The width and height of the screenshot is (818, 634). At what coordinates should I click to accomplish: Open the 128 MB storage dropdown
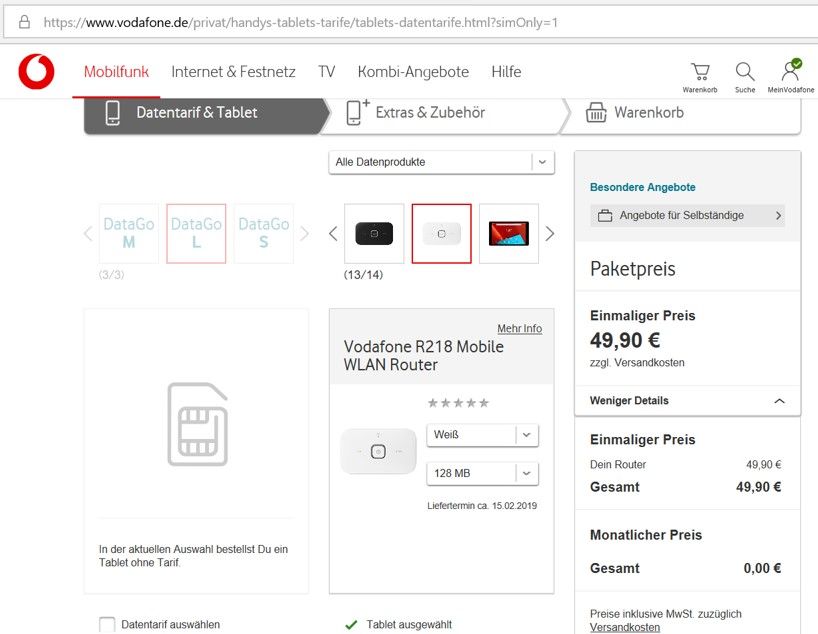[482, 473]
